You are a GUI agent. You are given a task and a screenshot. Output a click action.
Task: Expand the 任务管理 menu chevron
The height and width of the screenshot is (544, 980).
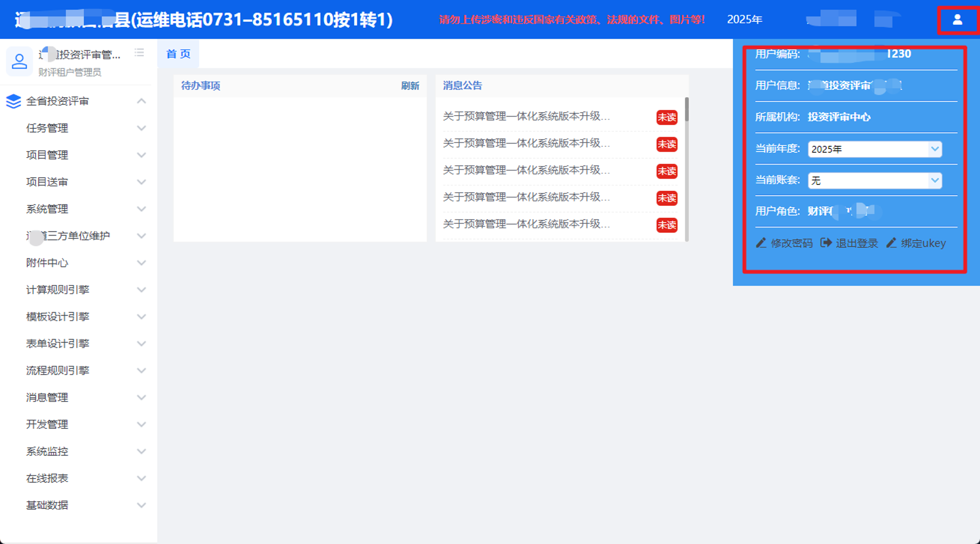click(x=142, y=128)
